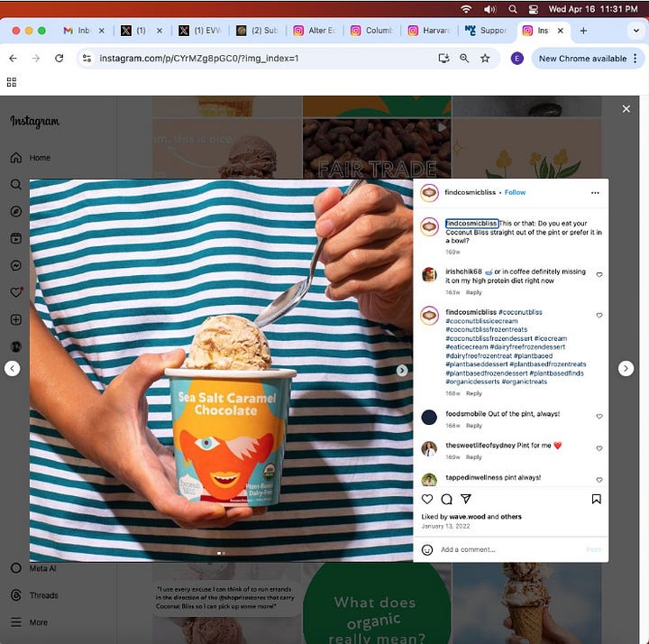The image size is (649, 644).
Task: Follow findcosmicbliss
Action: coord(515,192)
